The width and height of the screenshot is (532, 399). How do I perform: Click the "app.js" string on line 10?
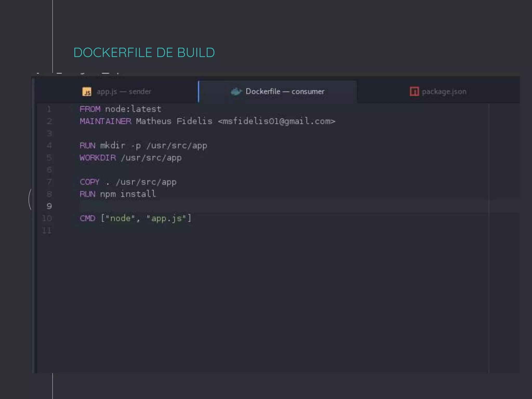click(x=166, y=218)
